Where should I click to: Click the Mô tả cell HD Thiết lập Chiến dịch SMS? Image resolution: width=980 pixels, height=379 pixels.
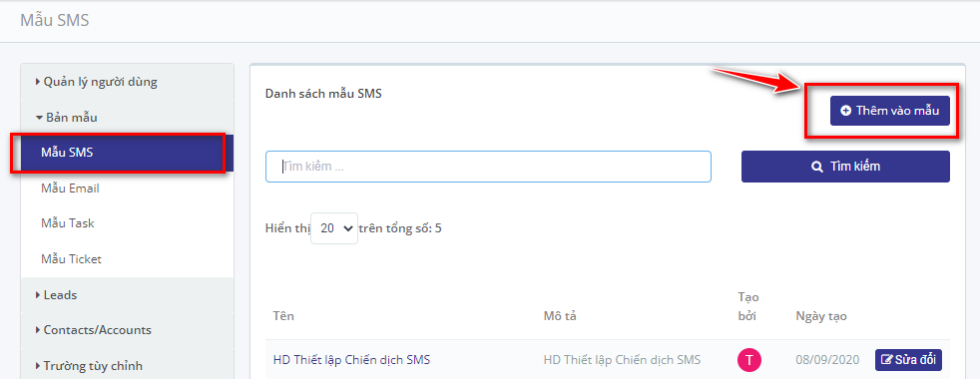point(622,360)
